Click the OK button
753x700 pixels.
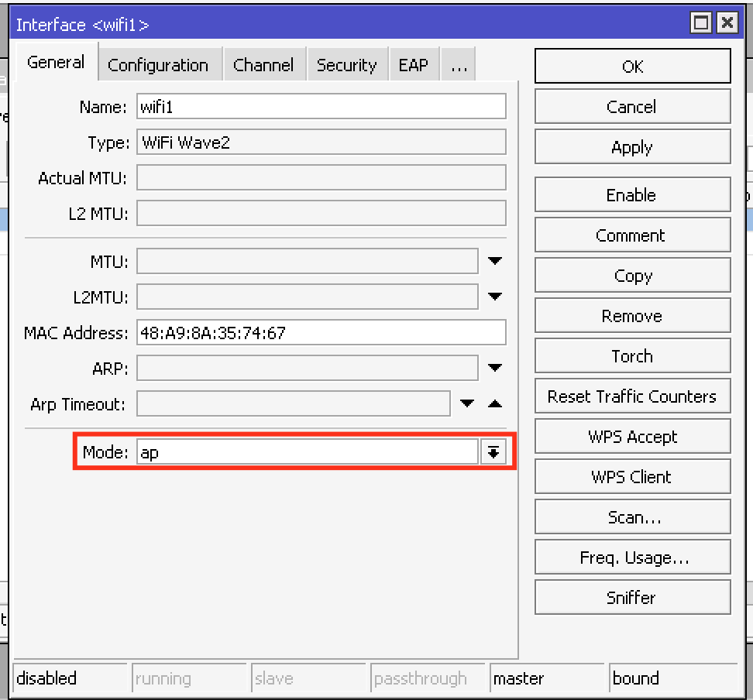[x=632, y=66]
